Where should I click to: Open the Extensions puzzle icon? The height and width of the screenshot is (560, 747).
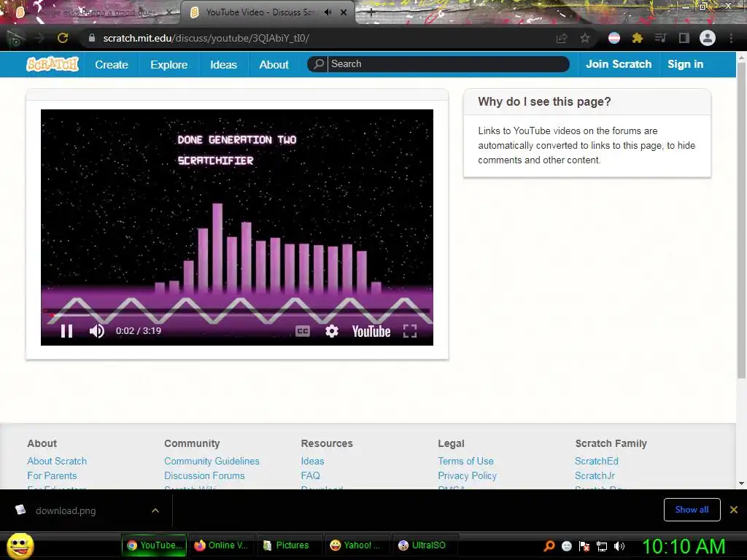point(638,38)
